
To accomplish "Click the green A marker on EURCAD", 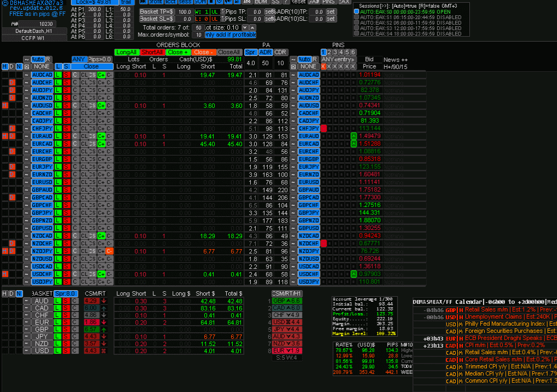I will (353, 144).
